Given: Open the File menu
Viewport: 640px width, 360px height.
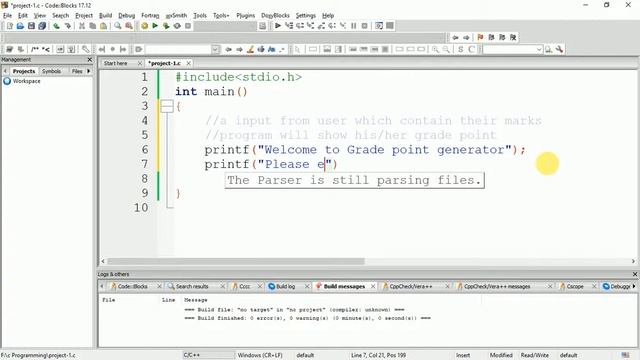Looking at the screenshot, I should click(7, 16).
